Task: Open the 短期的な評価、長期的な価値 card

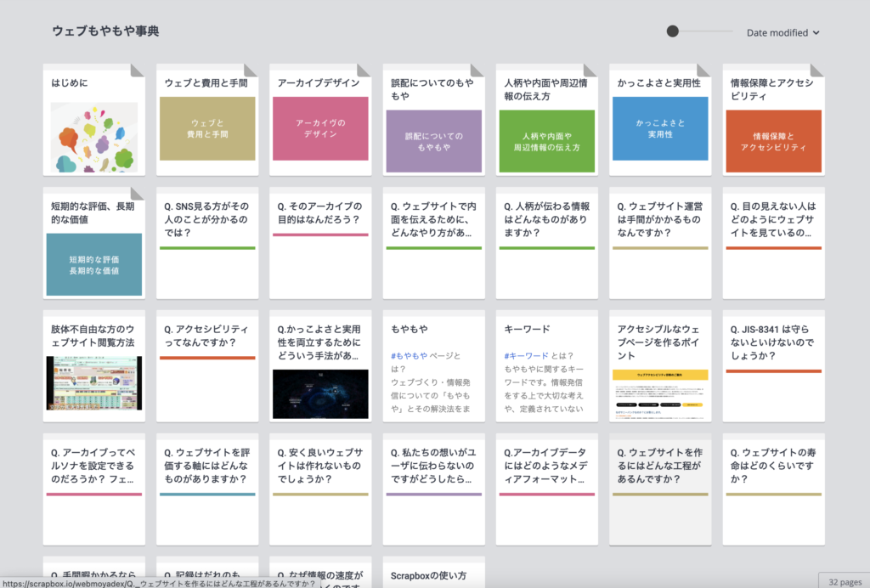Action: [93, 243]
